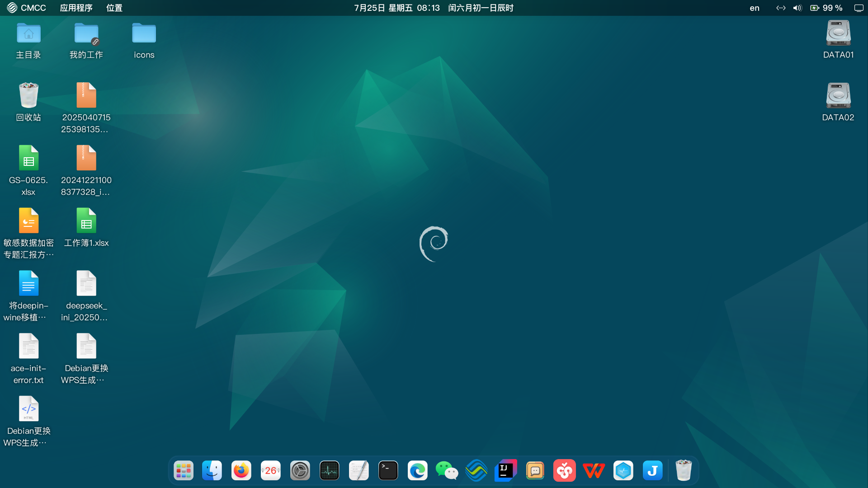Launch the Terminal from the dock
868x488 pixels.
click(x=388, y=471)
